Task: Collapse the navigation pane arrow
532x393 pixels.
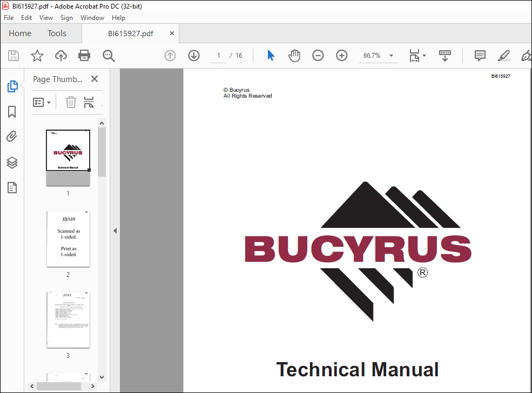Action: click(115, 231)
